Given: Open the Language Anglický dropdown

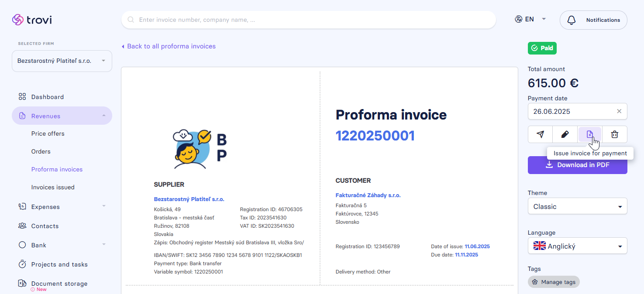Looking at the screenshot, I should [x=577, y=246].
